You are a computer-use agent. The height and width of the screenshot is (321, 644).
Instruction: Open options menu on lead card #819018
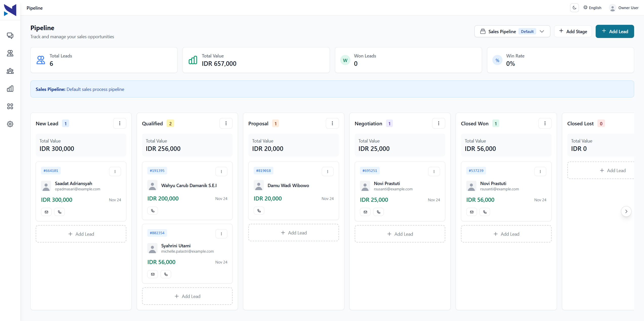(328, 171)
